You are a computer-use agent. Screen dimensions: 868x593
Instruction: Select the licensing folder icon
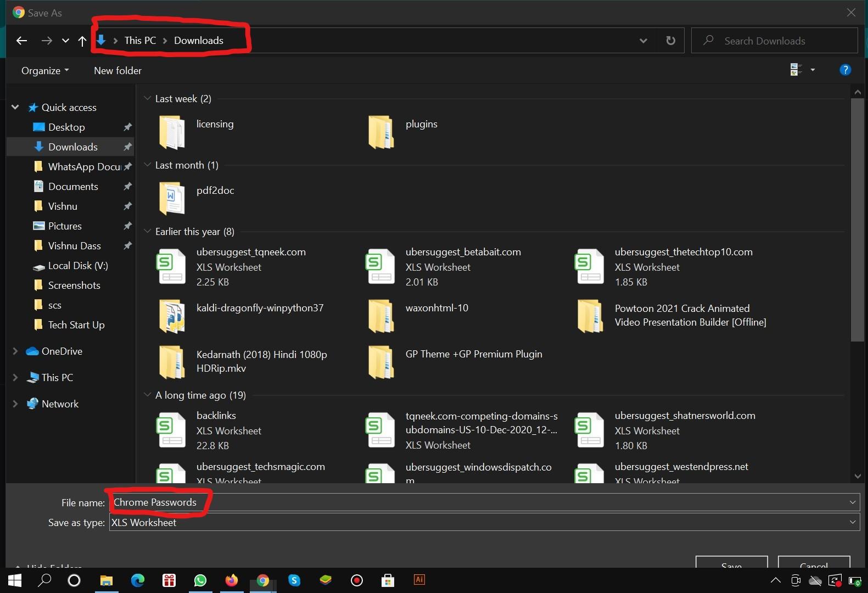point(172,132)
